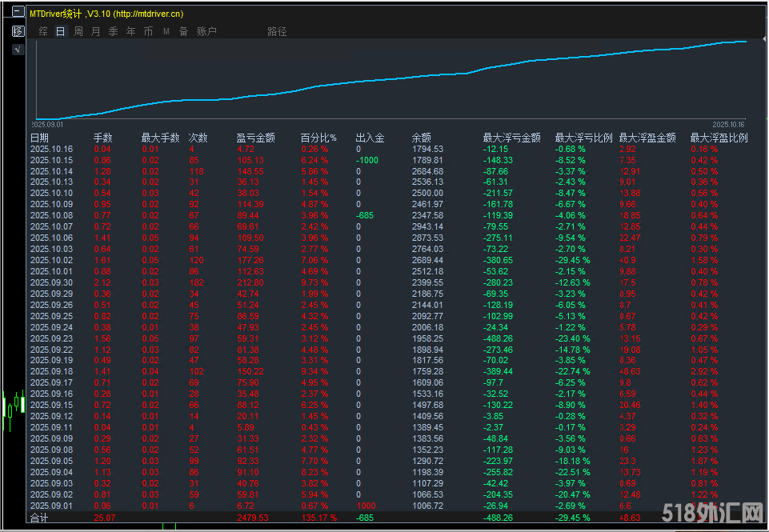Click the 盈亏金额 profit column header
The image size is (769, 532).
pos(255,138)
